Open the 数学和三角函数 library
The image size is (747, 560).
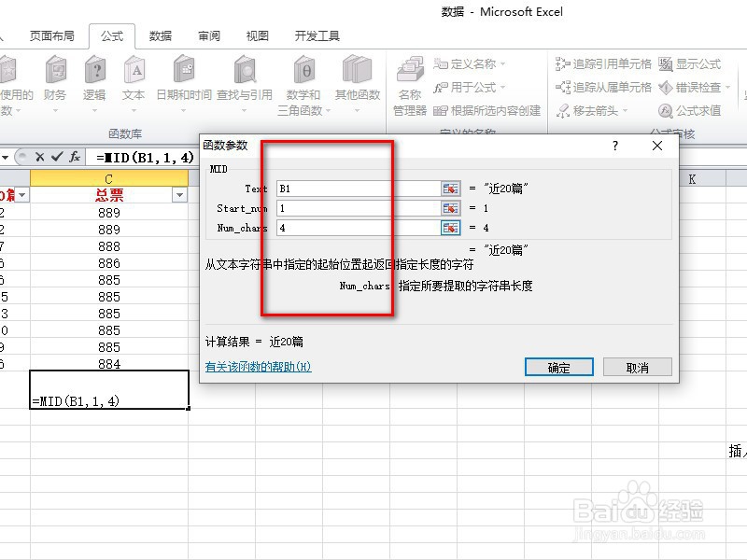[x=303, y=85]
